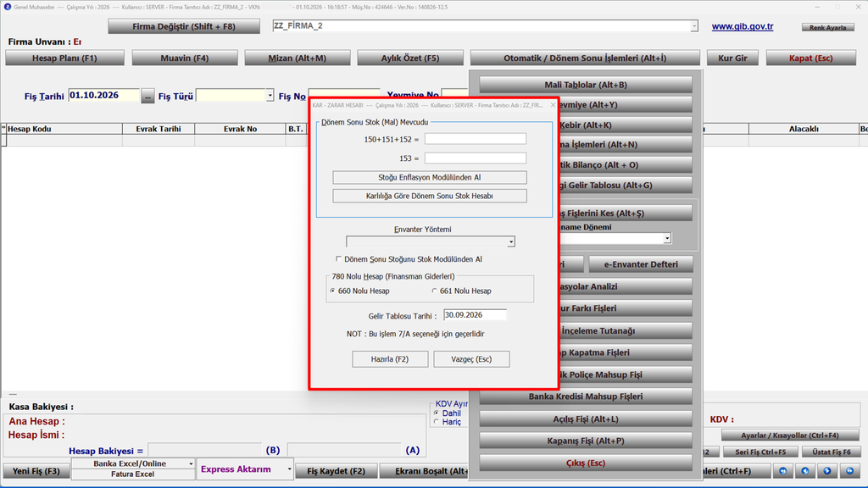Screen dimensions: 868x488
Task: Jump to the first voucher arrow icon
Action: pyautogui.click(x=782, y=471)
